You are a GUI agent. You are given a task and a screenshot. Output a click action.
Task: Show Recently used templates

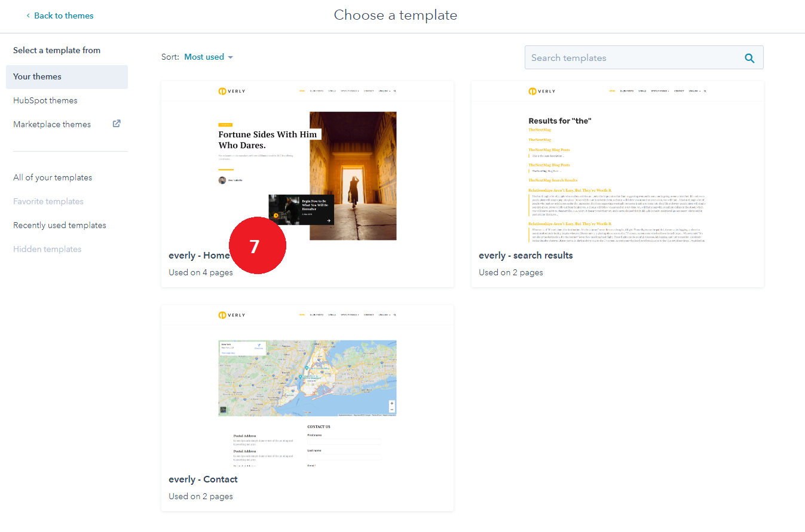pyautogui.click(x=60, y=226)
